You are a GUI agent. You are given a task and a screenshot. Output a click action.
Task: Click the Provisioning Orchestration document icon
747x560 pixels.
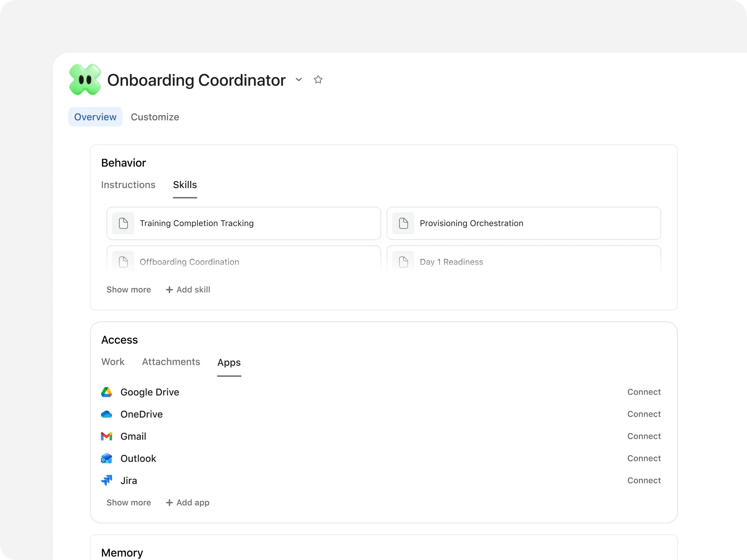(x=404, y=223)
